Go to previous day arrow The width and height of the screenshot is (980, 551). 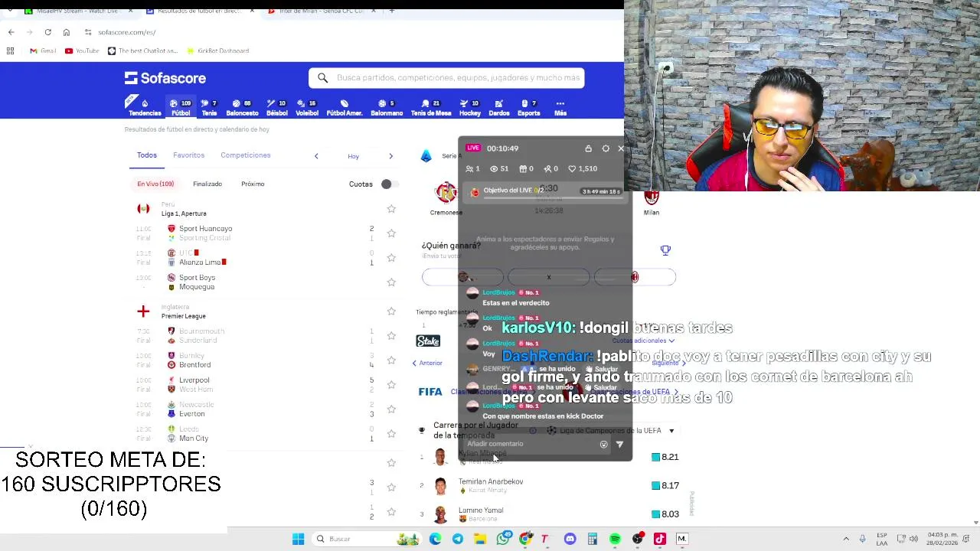316,156
